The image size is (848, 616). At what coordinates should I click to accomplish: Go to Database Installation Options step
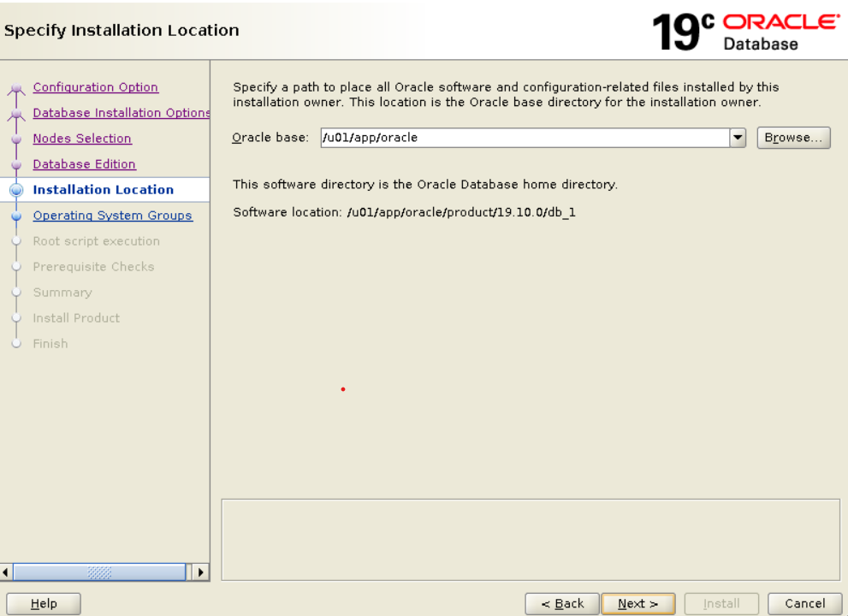pyautogui.click(x=122, y=112)
